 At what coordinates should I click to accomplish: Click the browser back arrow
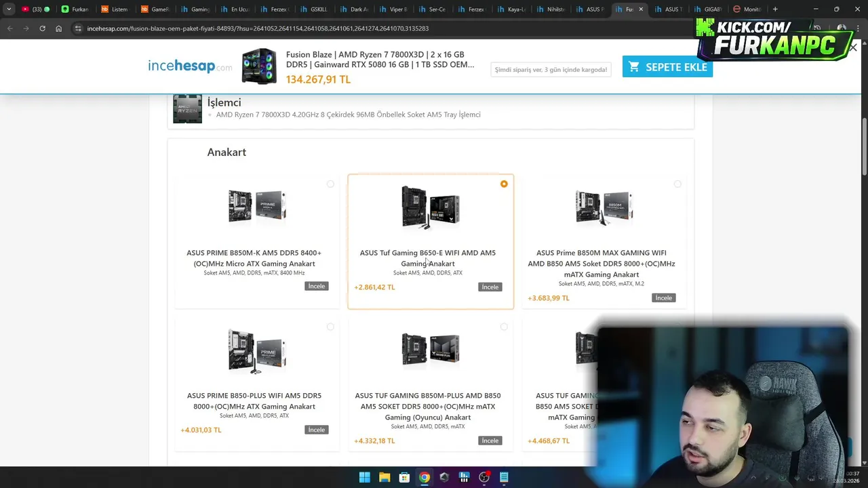point(9,28)
